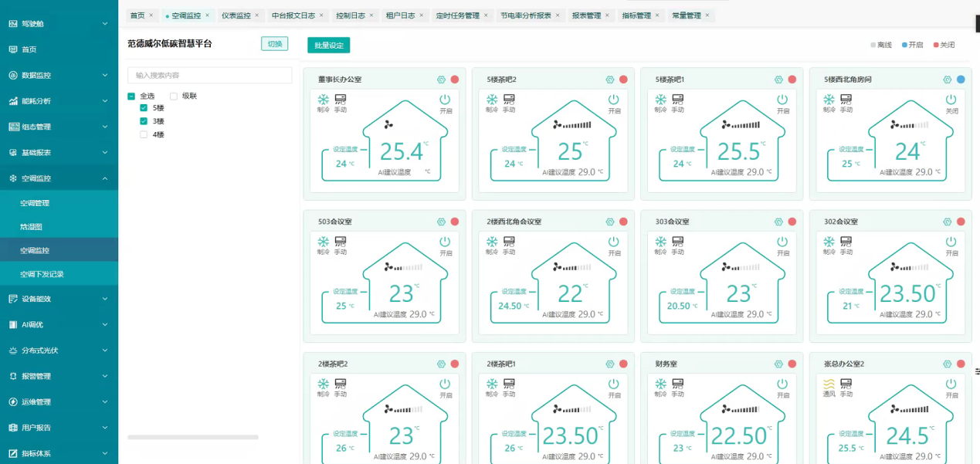Click ventilation mode icon on 张总办公室2 card
The image size is (980, 464).
tap(829, 384)
